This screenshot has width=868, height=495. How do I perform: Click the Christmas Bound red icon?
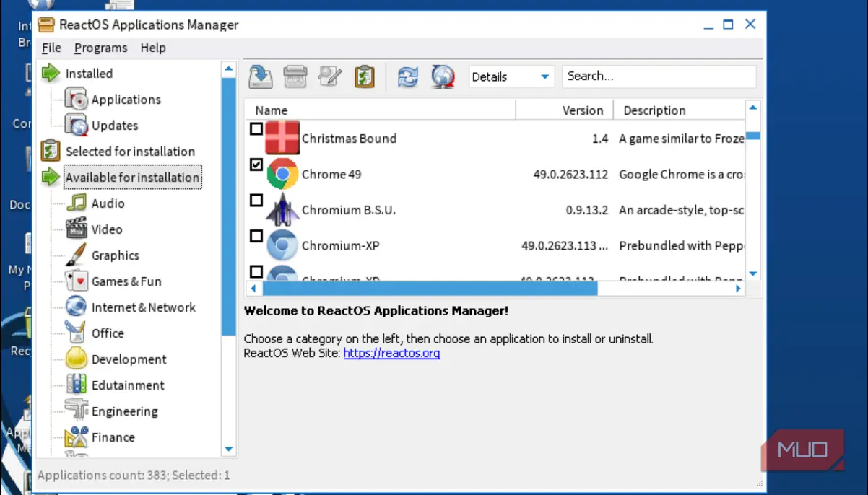tap(282, 138)
